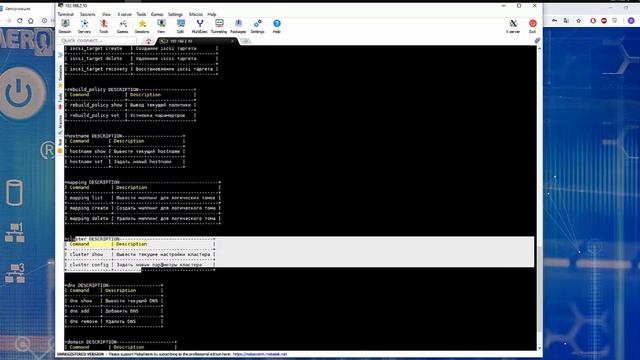Open the X server menu

[x=124, y=14]
